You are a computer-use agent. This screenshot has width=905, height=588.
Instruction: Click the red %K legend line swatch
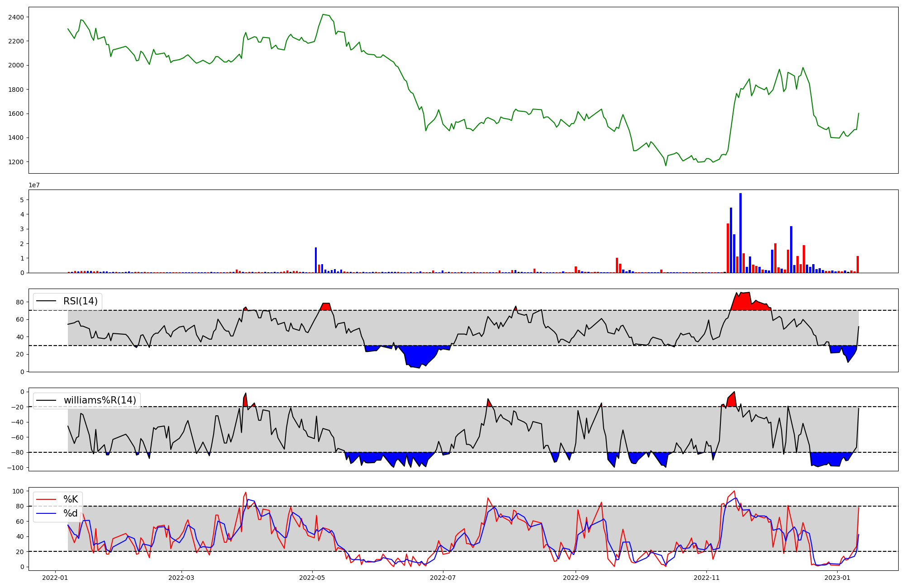[46, 499]
